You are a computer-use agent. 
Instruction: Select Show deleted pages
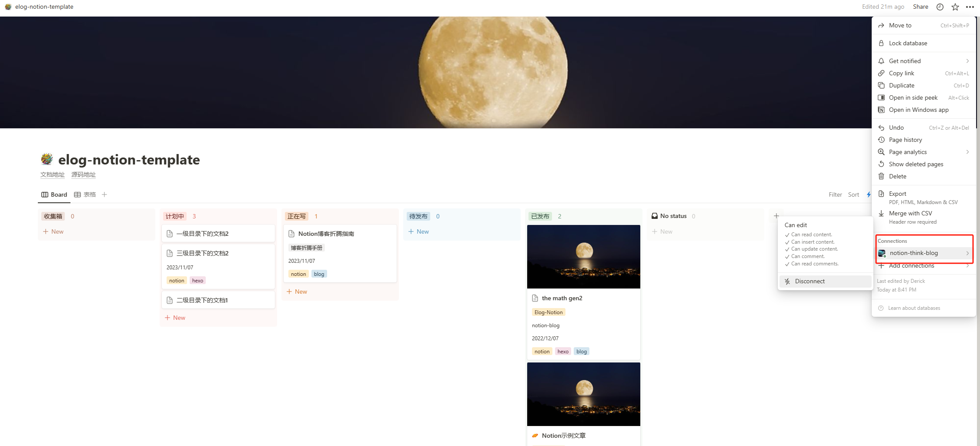(924, 164)
